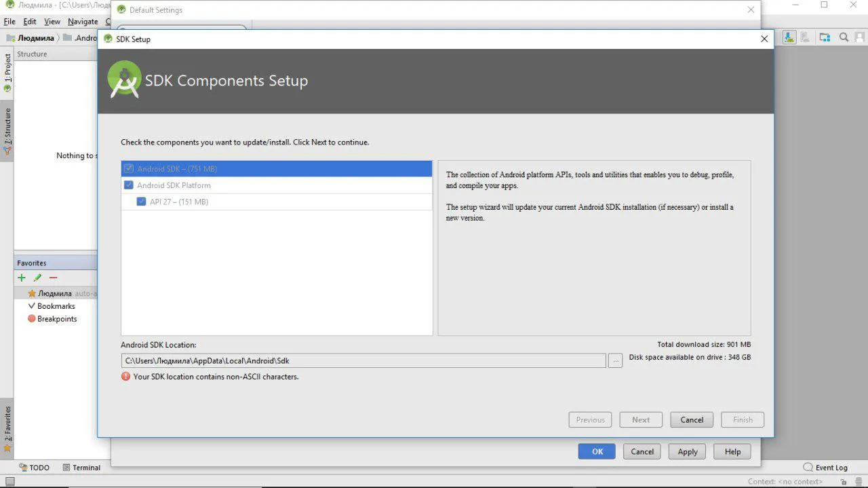The width and height of the screenshot is (868, 488).
Task: Open the Terminal tool window tab
Action: (81, 468)
